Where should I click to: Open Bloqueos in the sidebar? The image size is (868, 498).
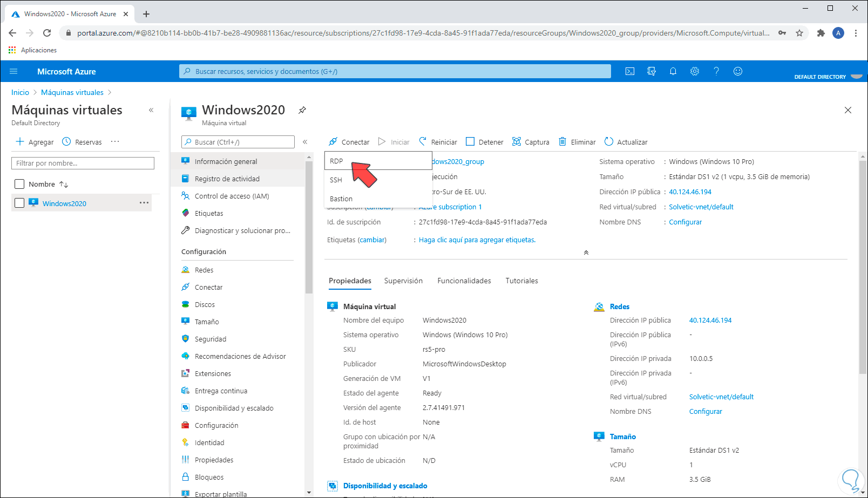(x=238, y=477)
